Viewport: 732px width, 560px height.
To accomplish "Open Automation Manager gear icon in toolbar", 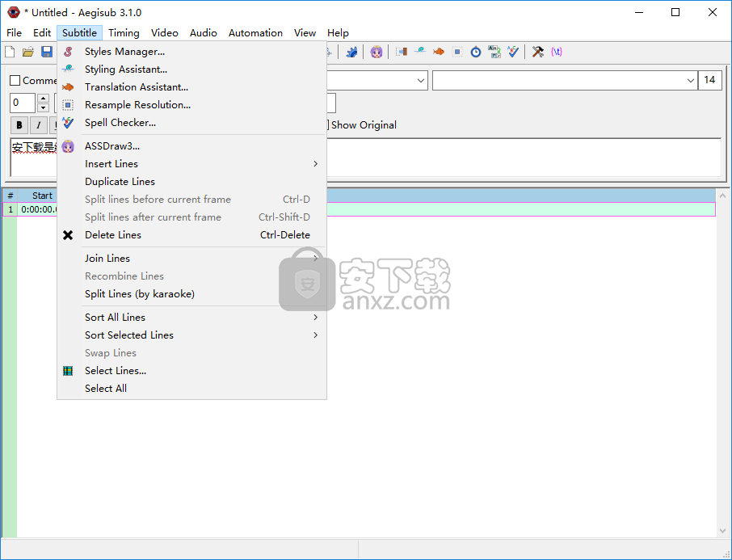I will (351, 52).
